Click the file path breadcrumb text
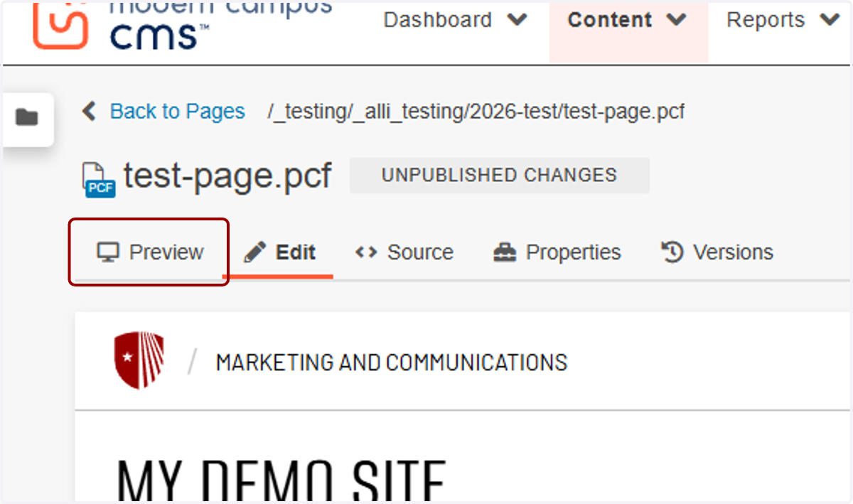853x504 pixels. 476,112
